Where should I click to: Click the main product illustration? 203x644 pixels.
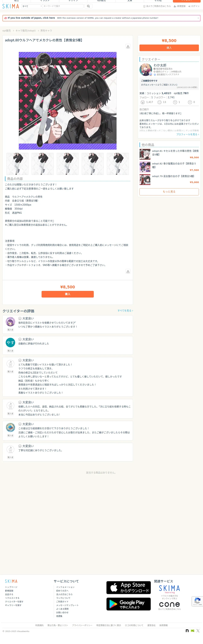pyautogui.click(x=68, y=101)
